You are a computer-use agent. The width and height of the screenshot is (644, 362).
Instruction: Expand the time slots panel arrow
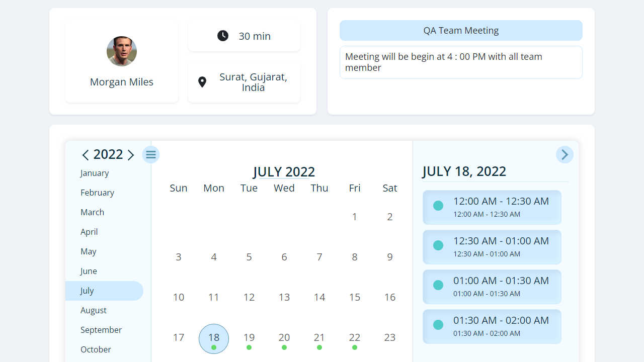[565, 154]
